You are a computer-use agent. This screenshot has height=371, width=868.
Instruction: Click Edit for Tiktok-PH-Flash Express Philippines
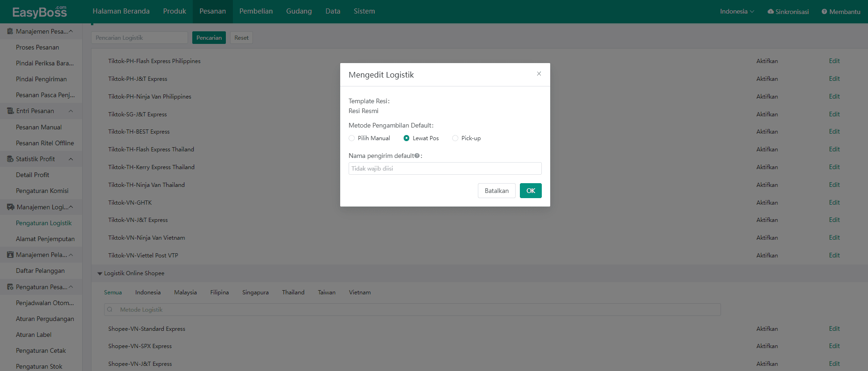pyautogui.click(x=834, y=61)
